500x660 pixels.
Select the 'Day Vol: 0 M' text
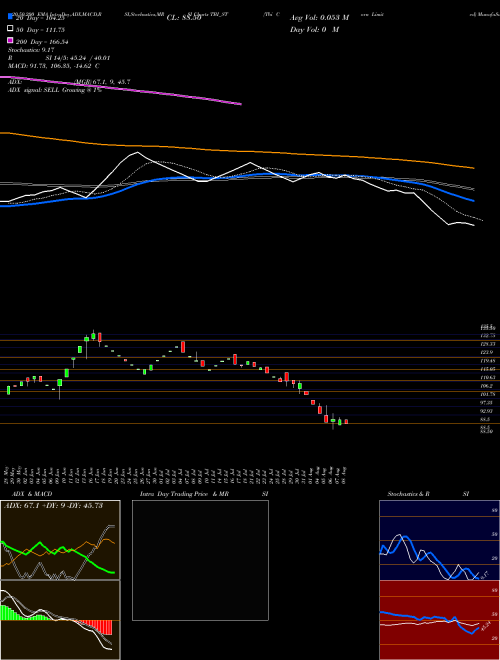314,30
